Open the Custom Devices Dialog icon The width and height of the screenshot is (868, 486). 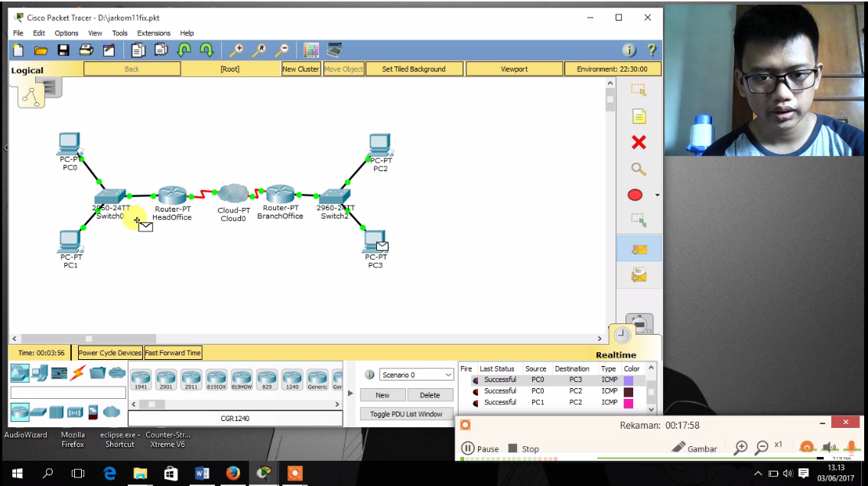(333, 50)
